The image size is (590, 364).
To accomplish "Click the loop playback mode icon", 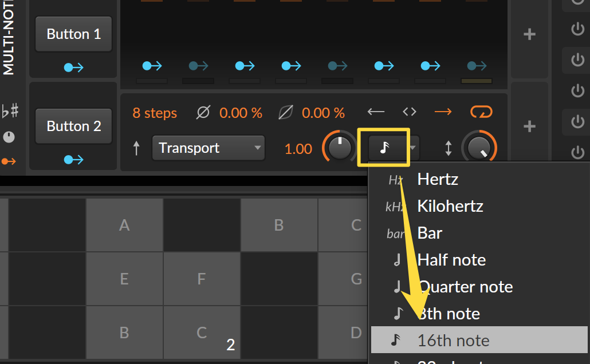I will point(481,112).
